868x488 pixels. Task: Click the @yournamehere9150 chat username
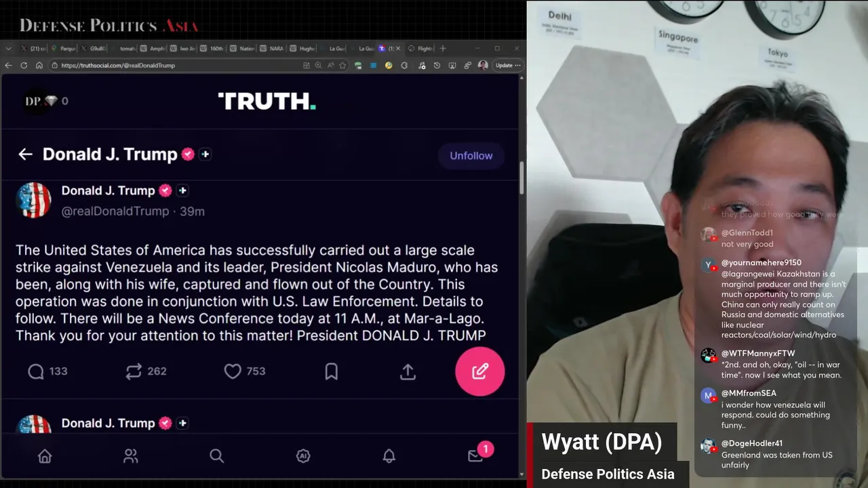pyautogui.click(x=762, y=262)
